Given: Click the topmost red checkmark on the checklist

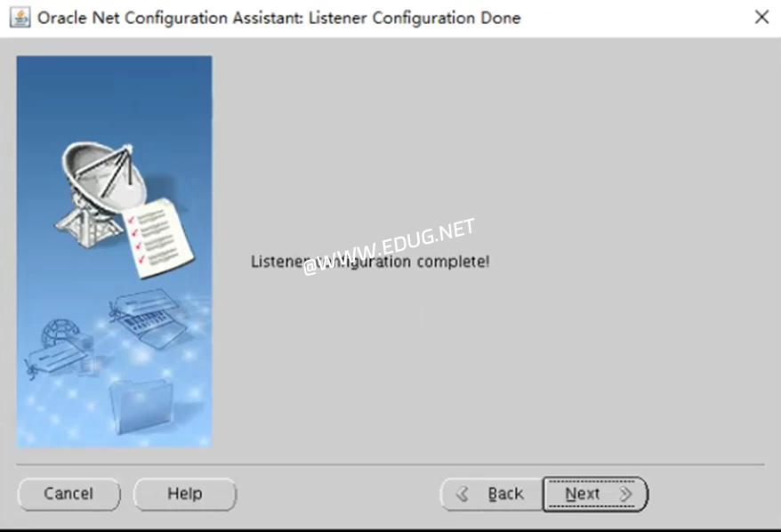Looking at the screenshot, I should coord(132,219).
